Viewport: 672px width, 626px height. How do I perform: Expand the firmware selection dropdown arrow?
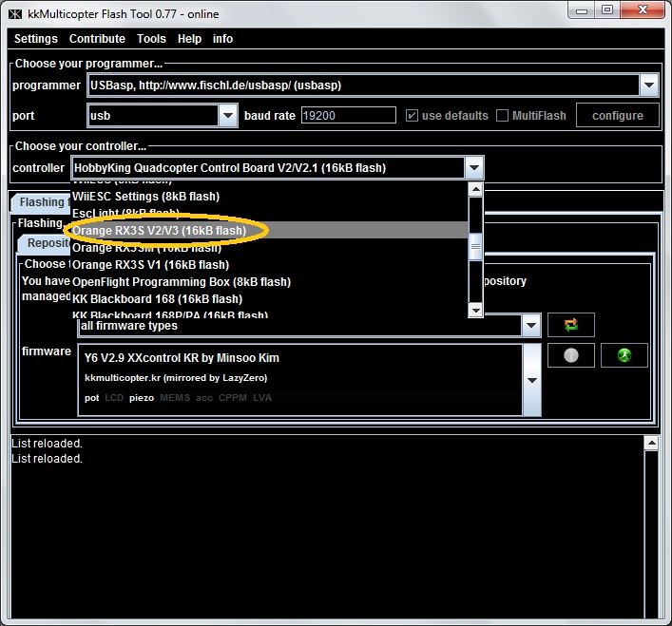click(x=532, y=380)
